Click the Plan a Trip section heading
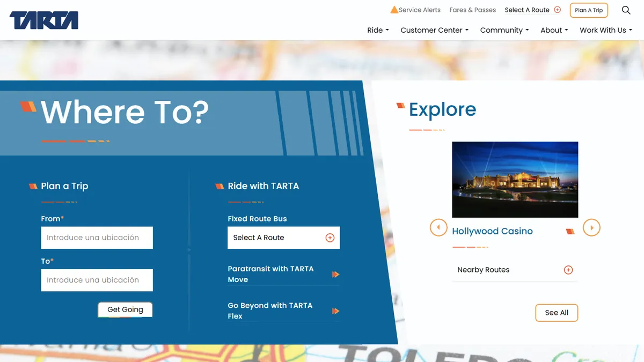 coord(64,186)
